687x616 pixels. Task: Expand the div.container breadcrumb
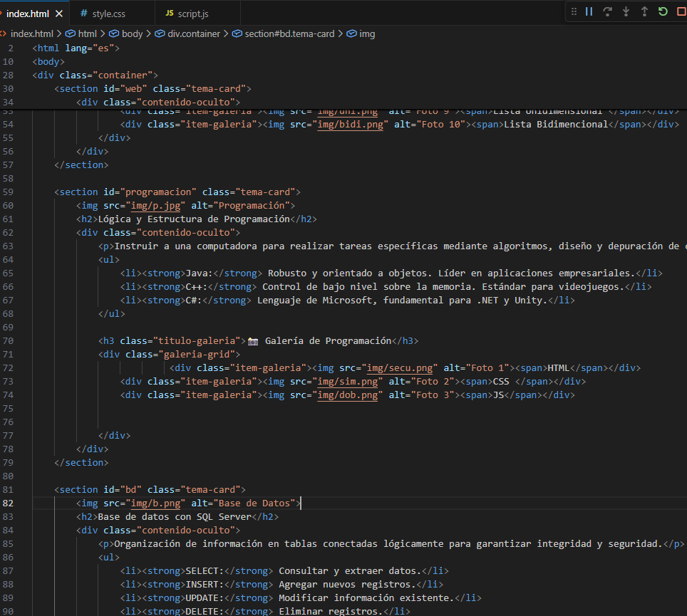(x=193, y=33)
